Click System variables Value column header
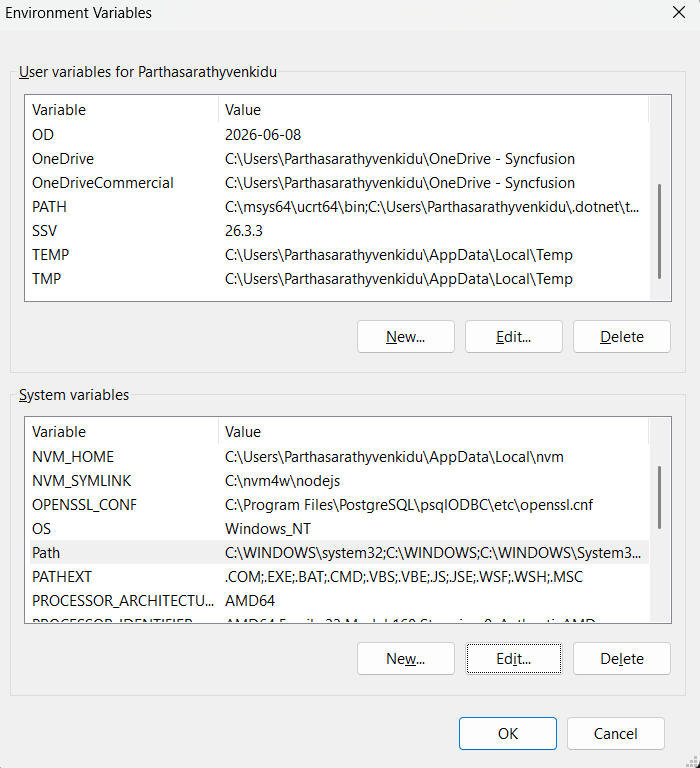Image resolution: width=700 pixels, height=768 pixels. (434, 432)
